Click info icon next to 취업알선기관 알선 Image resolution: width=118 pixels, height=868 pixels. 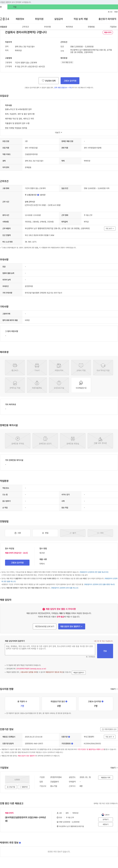coord(66,702)
